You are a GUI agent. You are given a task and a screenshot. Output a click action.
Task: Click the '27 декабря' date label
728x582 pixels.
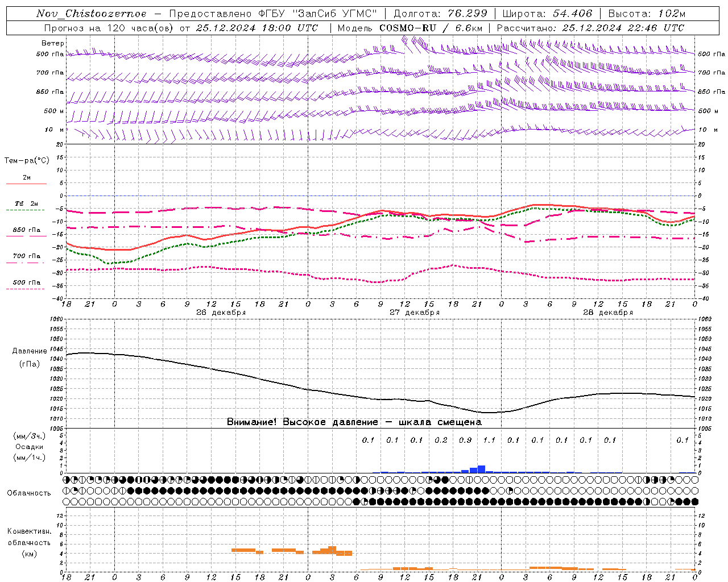coord(415,313)
